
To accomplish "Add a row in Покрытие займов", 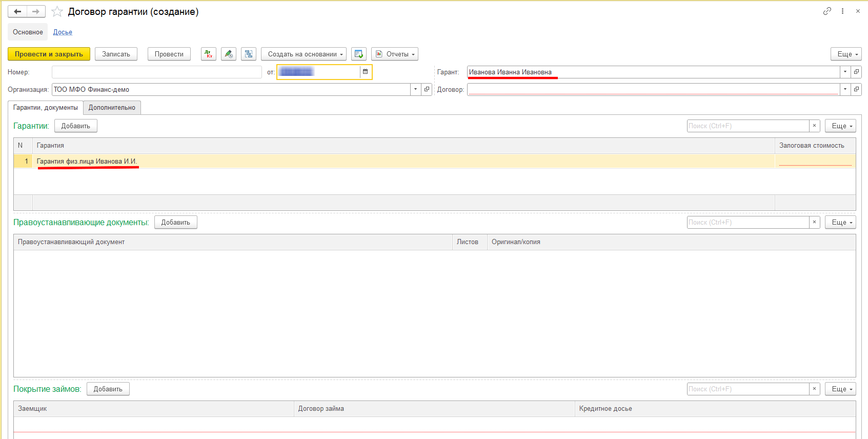I will 108,389.
